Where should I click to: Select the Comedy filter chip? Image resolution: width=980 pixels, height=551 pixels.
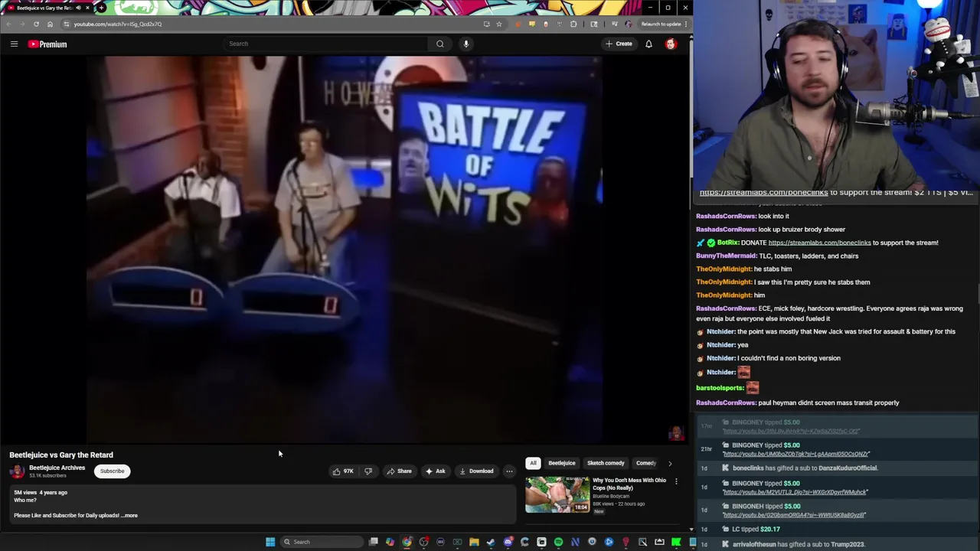(x=645, y=463)
